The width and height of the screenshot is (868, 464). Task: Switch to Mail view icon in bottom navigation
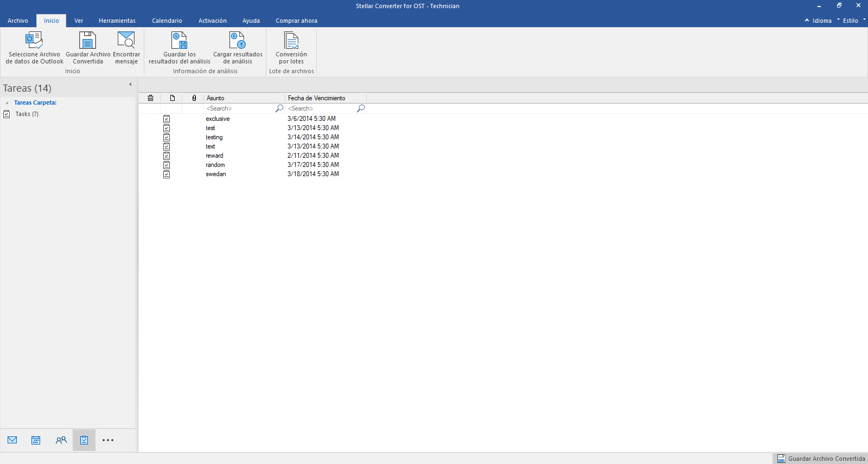[12, 440]
